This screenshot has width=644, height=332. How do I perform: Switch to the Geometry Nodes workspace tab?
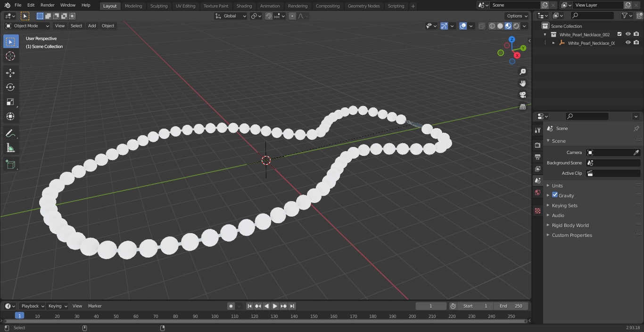tap(363, 6)
